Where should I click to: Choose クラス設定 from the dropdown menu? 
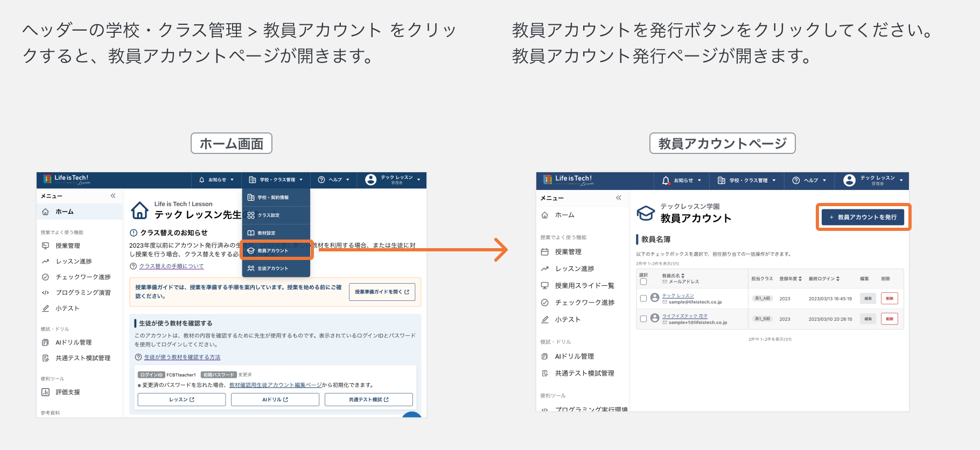(276, 215)
